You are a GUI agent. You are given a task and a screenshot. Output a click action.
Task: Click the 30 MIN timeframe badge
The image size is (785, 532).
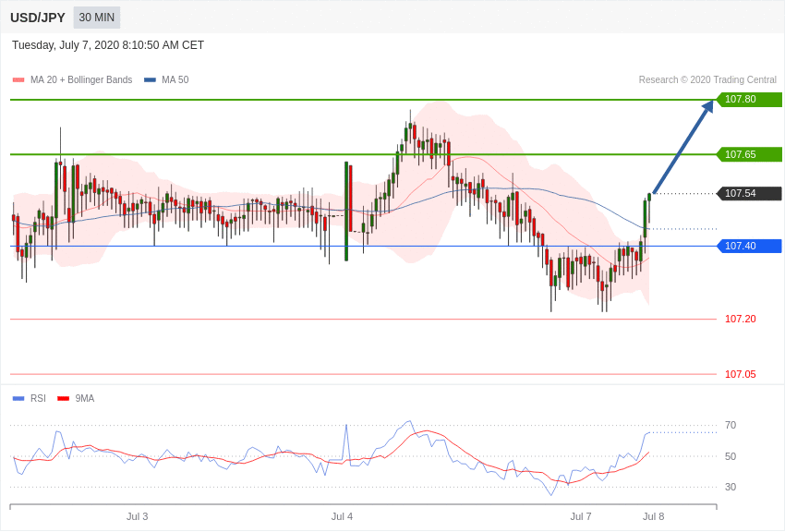point(97,18)
